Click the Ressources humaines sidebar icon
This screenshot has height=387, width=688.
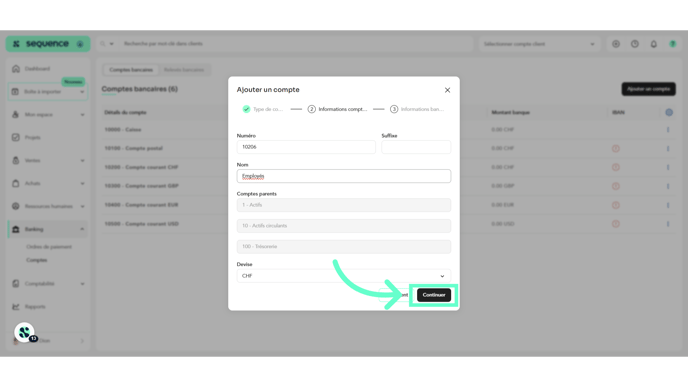point(16,206)
